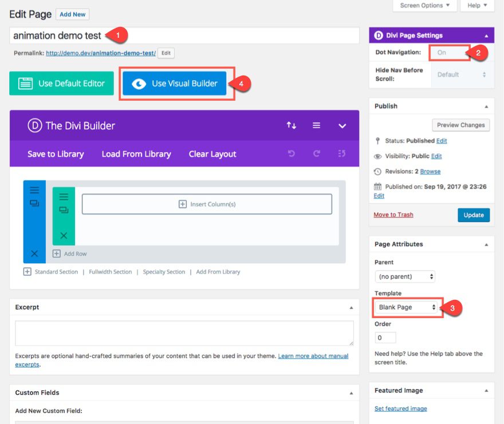Clone the green row with duplicate icon

click(64, 210)
